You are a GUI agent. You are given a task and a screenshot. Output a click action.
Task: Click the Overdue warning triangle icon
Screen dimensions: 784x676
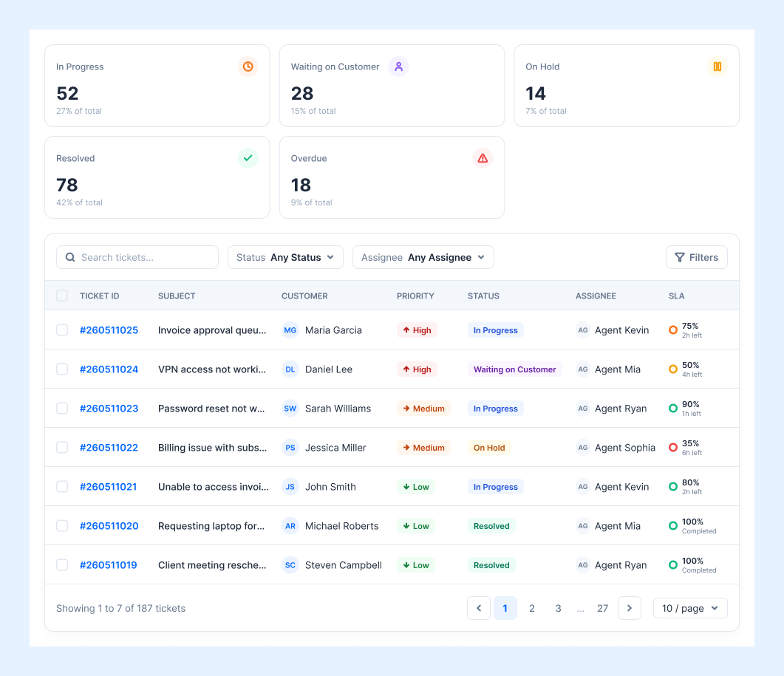click(x=483, y=158)
